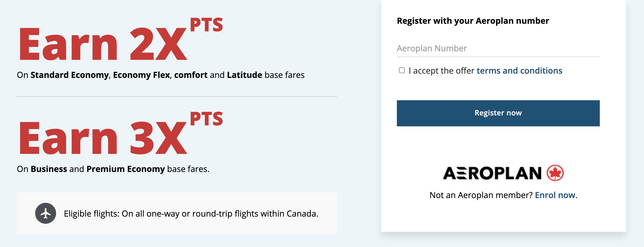Open the terms and conditions link
This screenshot has width=644, height=247.
(x=519, y=71)
